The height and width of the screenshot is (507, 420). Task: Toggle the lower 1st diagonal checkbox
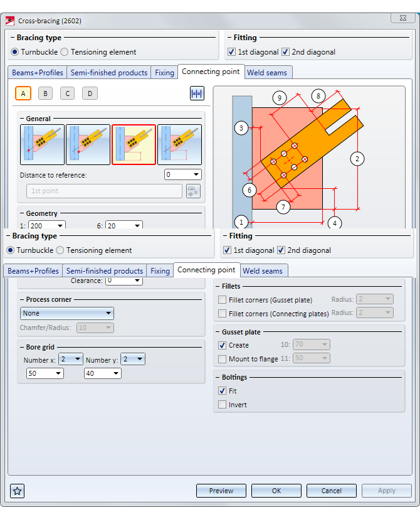pyautogui.click(x=227, y=250)
